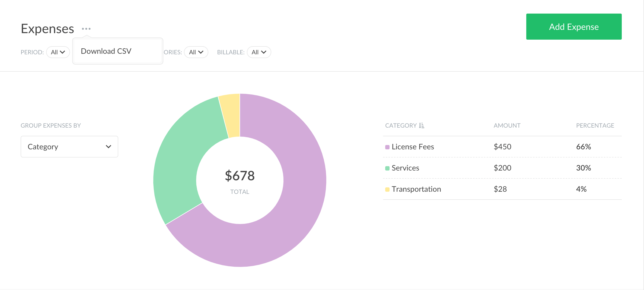644x290 pixels.
Task: Expand the BILLABLE filter dropdown
Action: coord(259,52)
